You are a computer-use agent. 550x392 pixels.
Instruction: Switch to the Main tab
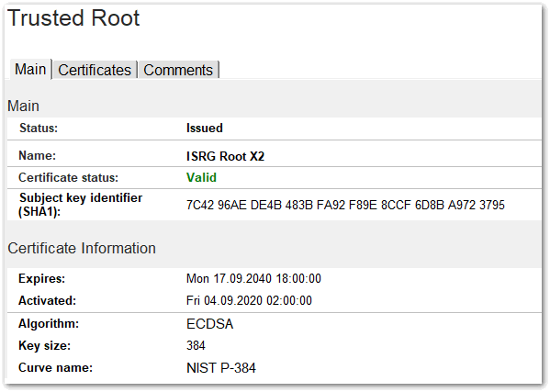[30, 69]
